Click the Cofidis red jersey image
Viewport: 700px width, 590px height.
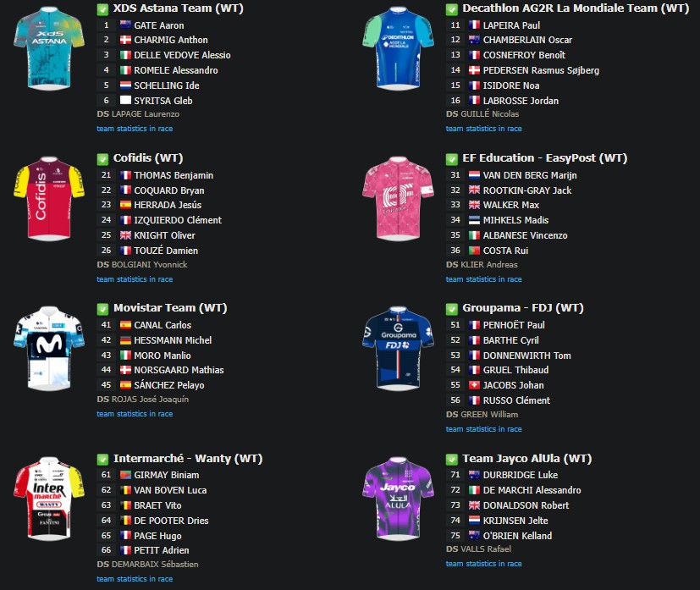49,199
